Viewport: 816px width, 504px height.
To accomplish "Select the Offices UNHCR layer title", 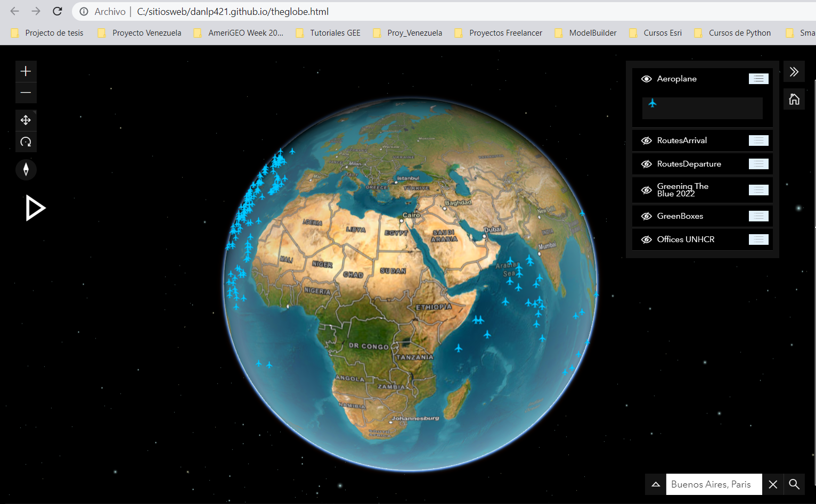I will pyautogui.click(x=686, y=239).
